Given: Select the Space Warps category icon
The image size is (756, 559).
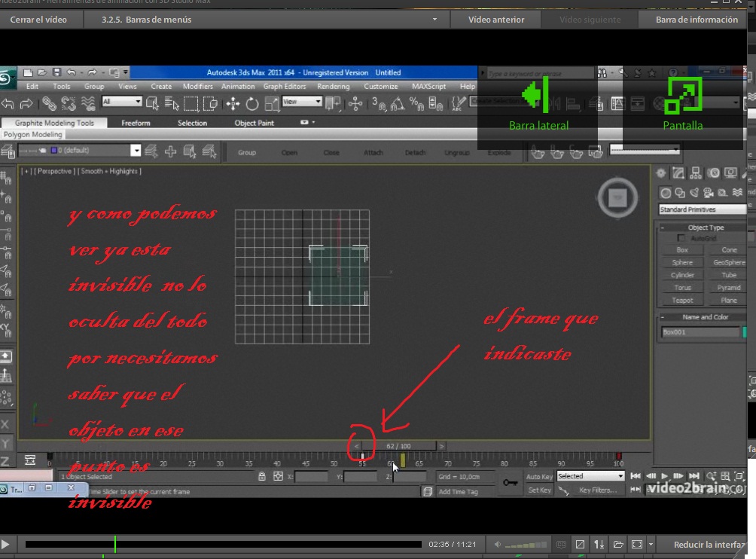Looking at the screenshot, I should (737, 193).
